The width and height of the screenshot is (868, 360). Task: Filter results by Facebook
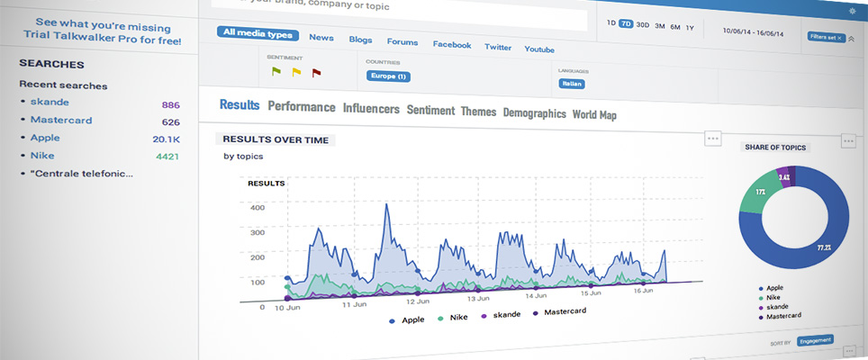click(452, 45)
